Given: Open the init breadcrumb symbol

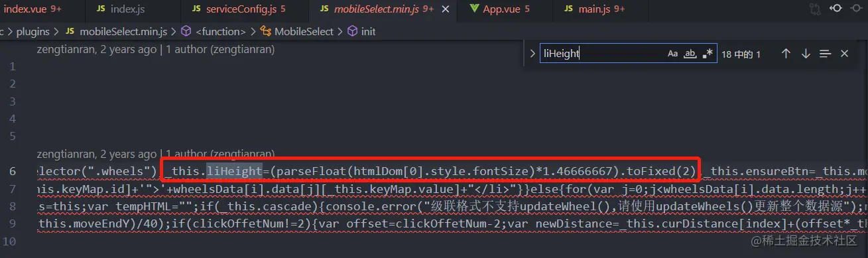Looking at the screenshot, I should click(362, 31).
